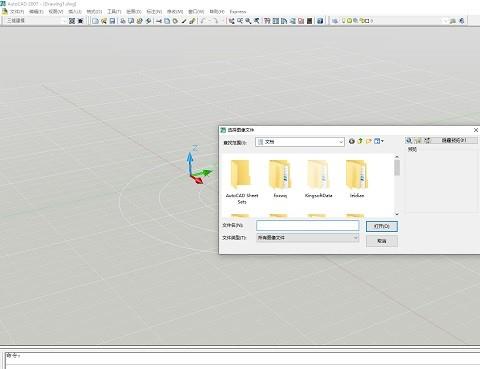Screen dimensions: 480x369
Task: Open the Tool Palettes icon
Action: coord(284,21)
